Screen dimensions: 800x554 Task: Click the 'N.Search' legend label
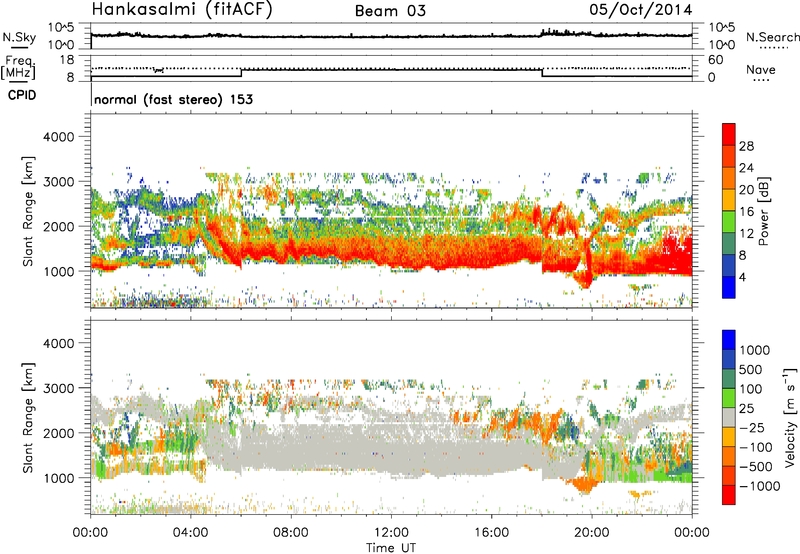pos(772,37)
